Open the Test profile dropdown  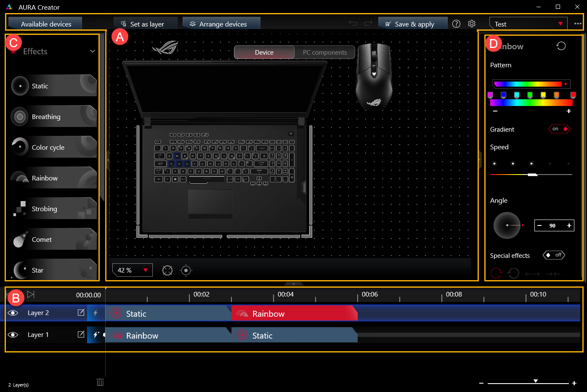point(528,24)
